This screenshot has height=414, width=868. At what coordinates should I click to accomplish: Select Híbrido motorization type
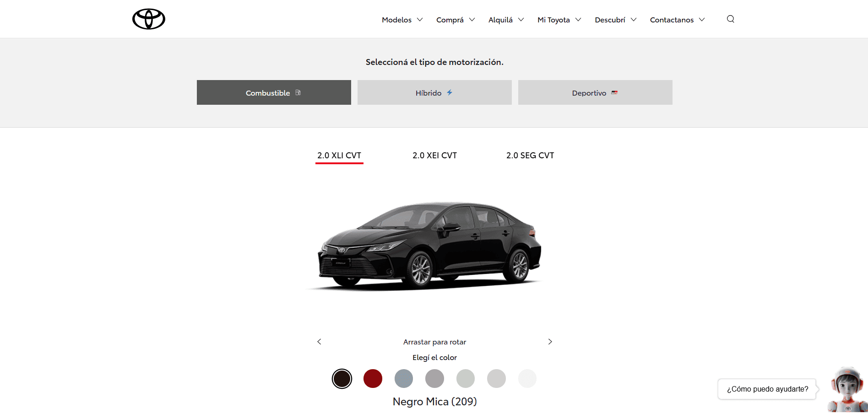click(x=434, y=93)
